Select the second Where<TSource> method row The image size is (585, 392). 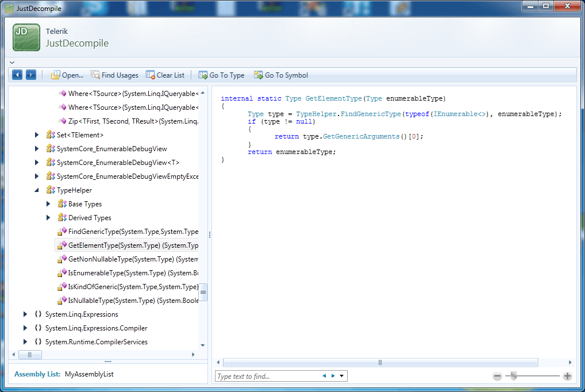[128, 107]
